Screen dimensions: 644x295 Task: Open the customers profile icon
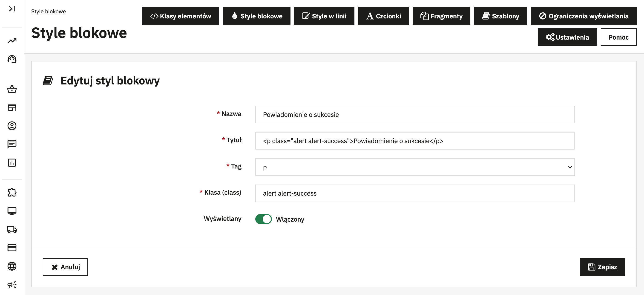[x=12, y=126]
